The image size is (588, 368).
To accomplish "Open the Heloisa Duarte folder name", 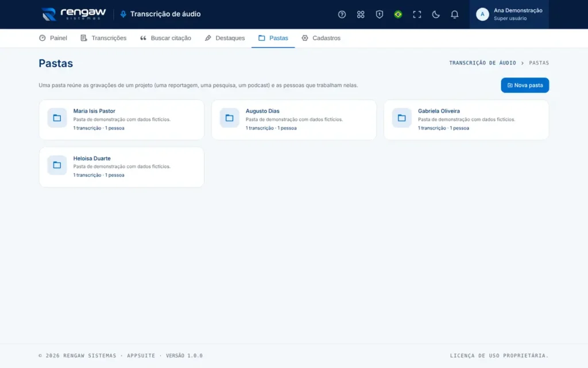I will [x=92, y=159].
